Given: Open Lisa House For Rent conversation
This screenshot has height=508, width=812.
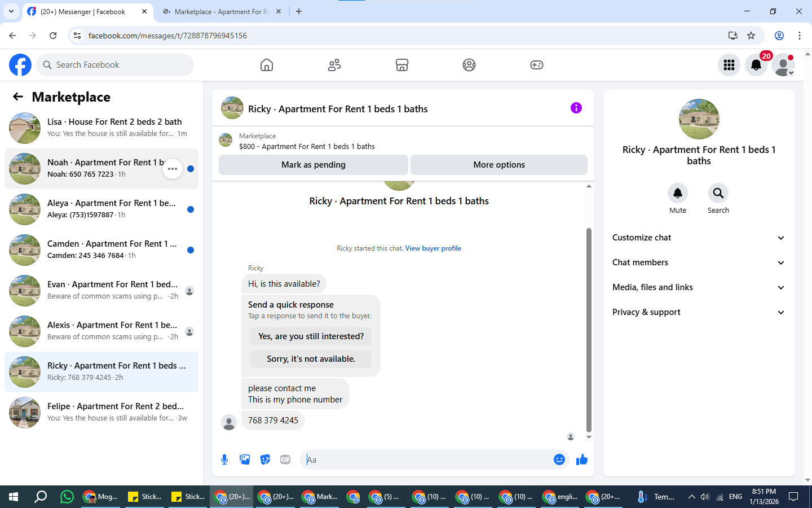Looking at the screenshot, I should (101, 128).
